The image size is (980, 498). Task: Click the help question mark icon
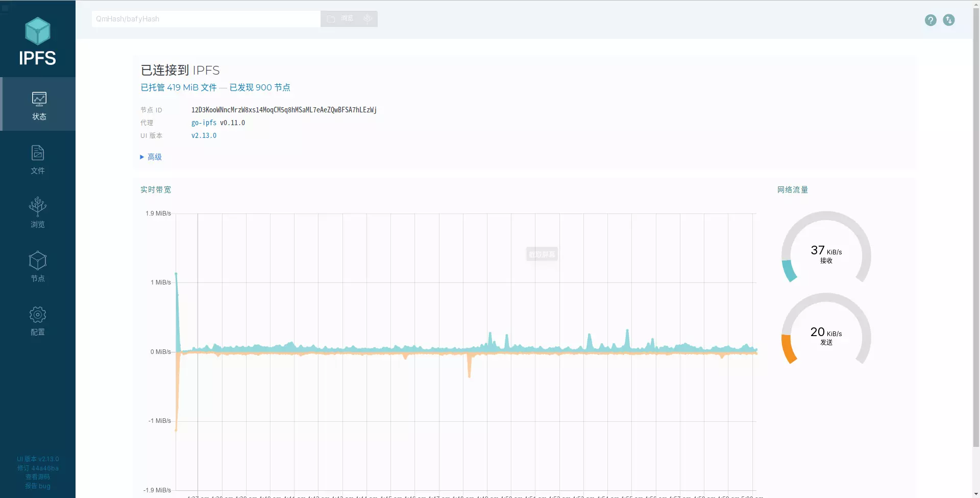click(x=930, y=20)
